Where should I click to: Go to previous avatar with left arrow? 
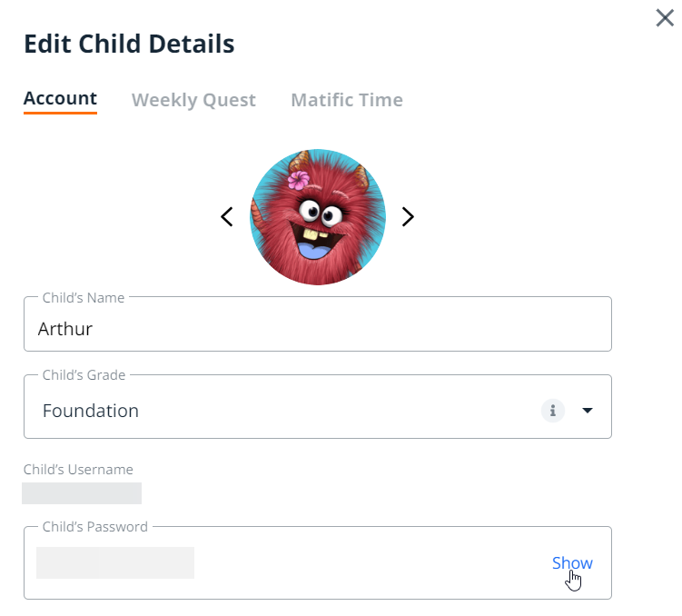227,216
